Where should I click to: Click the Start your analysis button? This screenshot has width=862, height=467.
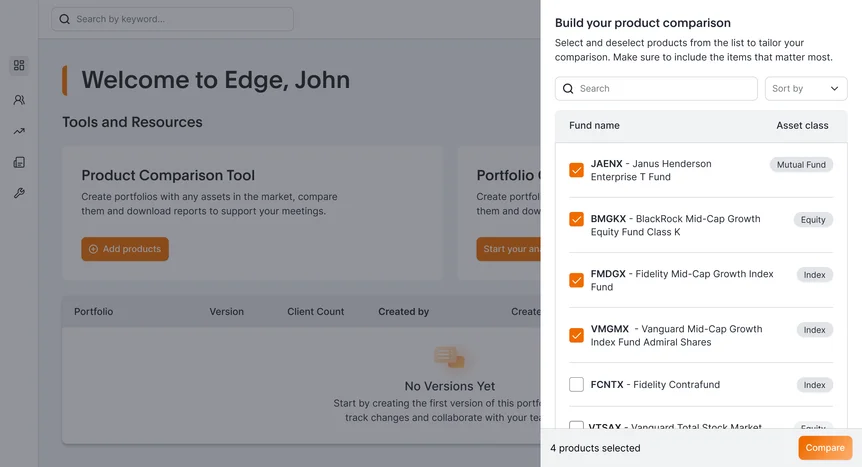tap(509, 249)
